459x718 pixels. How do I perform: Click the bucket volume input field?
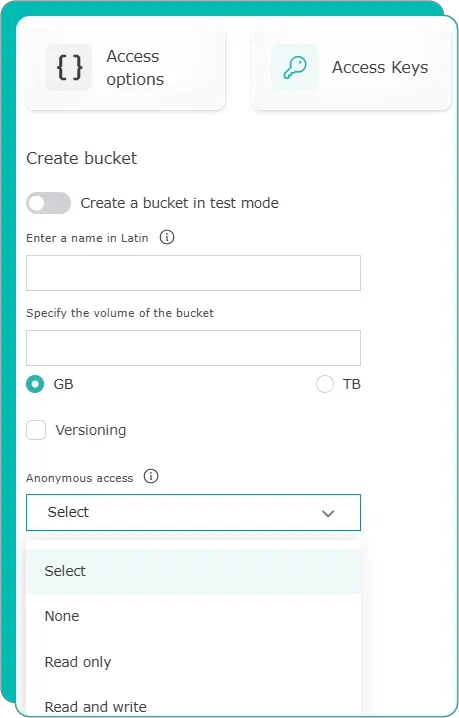point(193,348)
